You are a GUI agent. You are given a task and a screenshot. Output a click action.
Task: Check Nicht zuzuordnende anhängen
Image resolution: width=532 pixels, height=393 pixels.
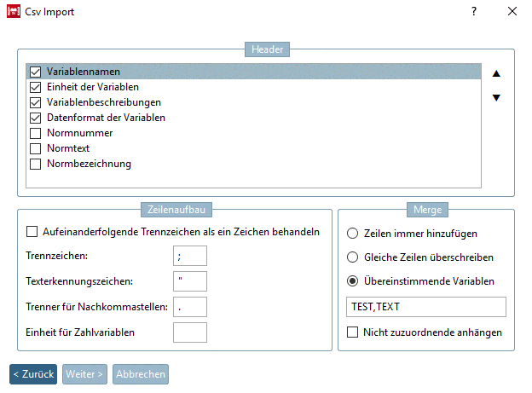pyautogui.click(x=352, y=332)
